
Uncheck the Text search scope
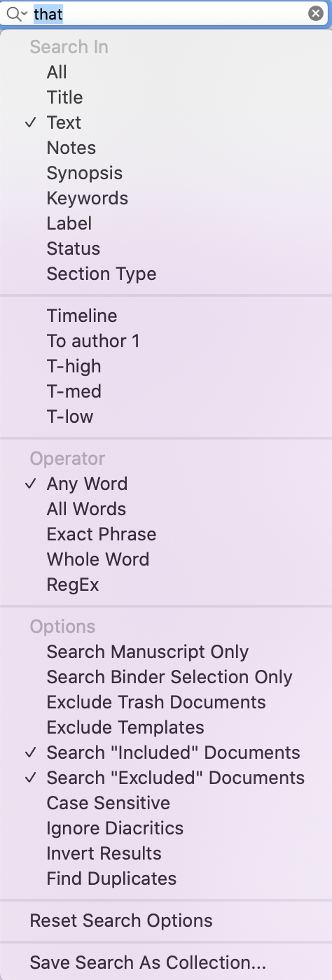pos(166,122)
